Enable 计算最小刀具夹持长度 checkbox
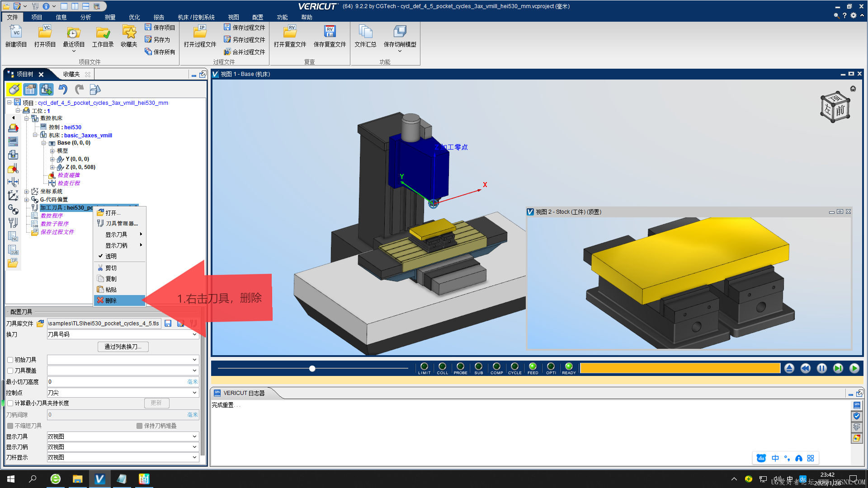The width and height of the screenshot is (868, 488). 10,404
